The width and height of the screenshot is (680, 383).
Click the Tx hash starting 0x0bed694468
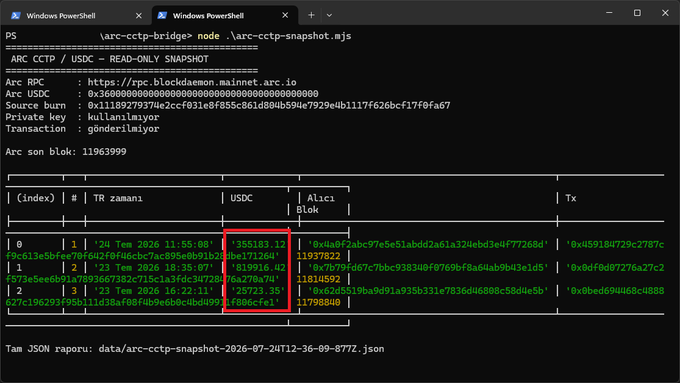point(615,291)
